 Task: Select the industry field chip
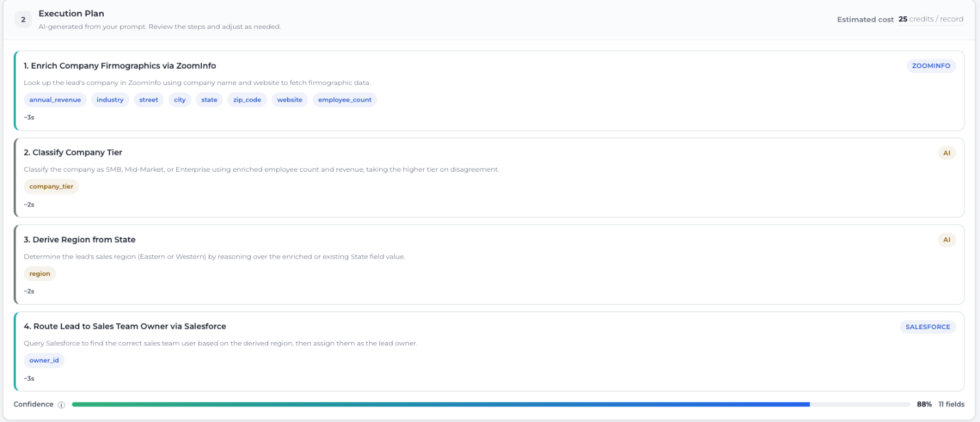[110, 100]
